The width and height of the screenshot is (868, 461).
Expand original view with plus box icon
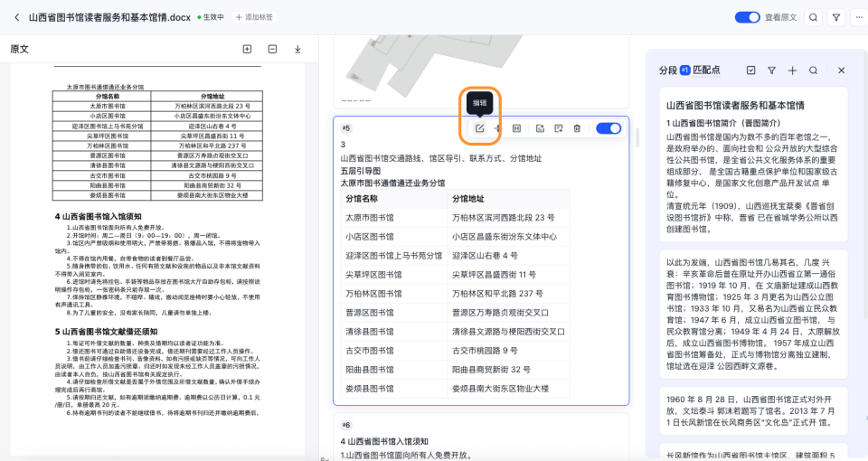[247, 49]
